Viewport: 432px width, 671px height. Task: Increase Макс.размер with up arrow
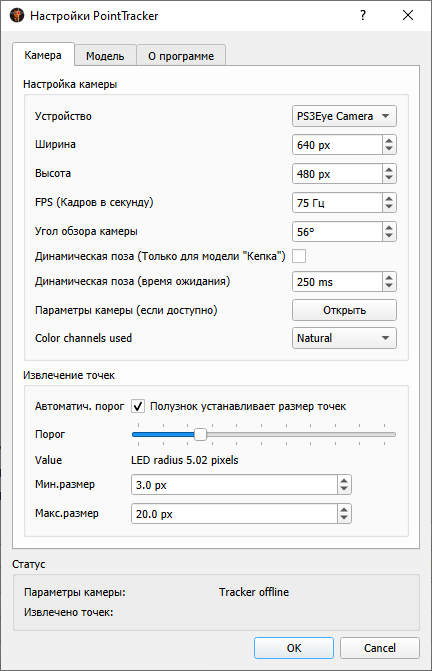344,510
